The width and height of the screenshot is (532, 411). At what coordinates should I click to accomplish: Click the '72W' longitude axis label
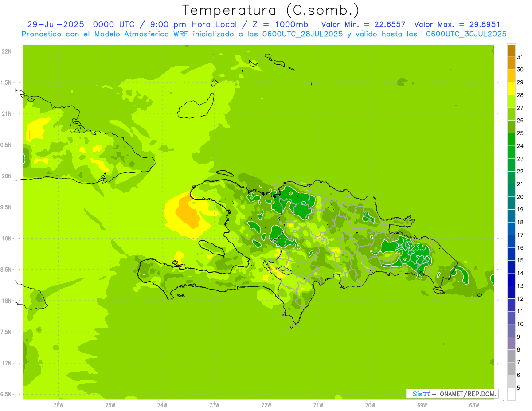(x=266, y=405)
